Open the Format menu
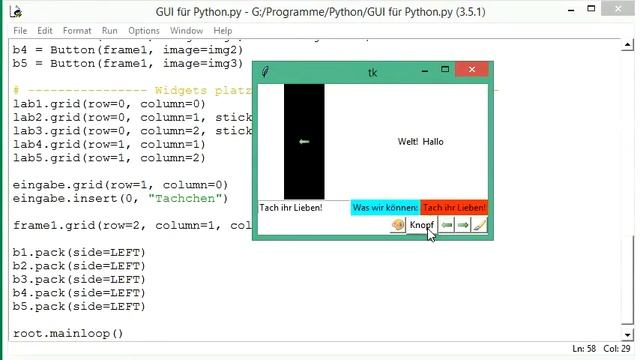Screen dimensions: 640x360 point(77,31)
